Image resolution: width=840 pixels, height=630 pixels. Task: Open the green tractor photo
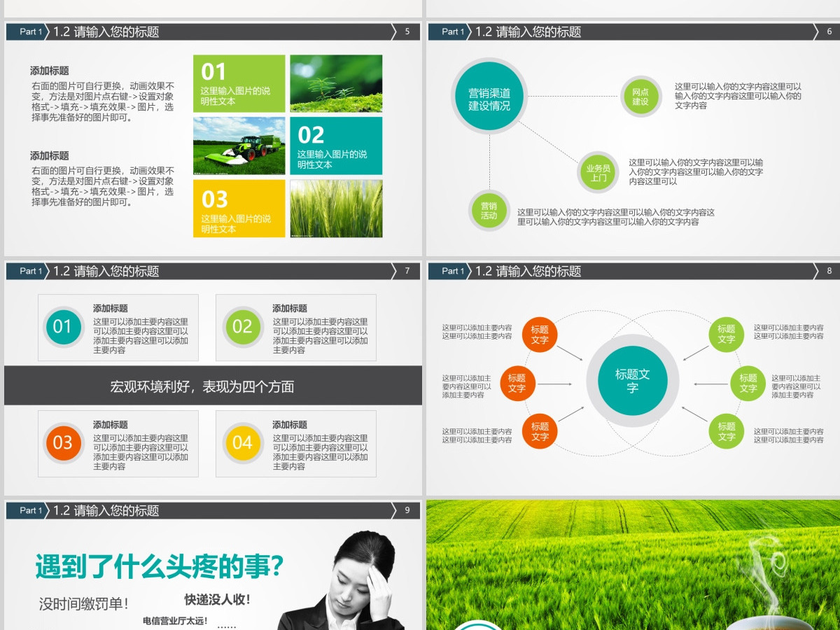(x=239, y=146)
